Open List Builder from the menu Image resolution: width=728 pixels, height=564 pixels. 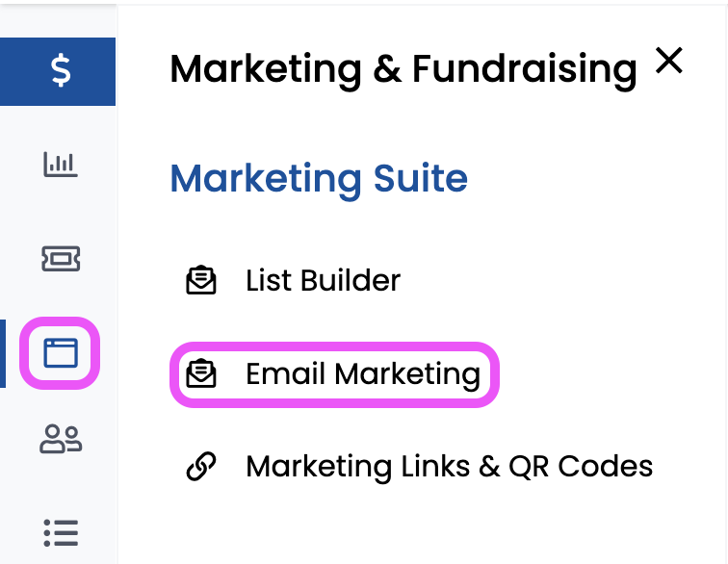(x=323, y=281)
